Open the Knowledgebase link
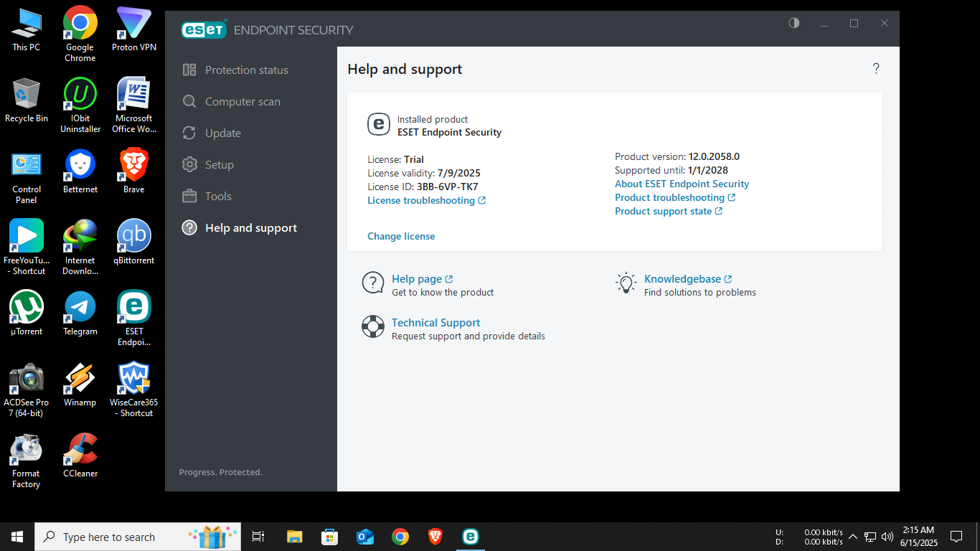The height and width of the screenshot is (551, 980). pyautogui.click(x=688, y=279)
